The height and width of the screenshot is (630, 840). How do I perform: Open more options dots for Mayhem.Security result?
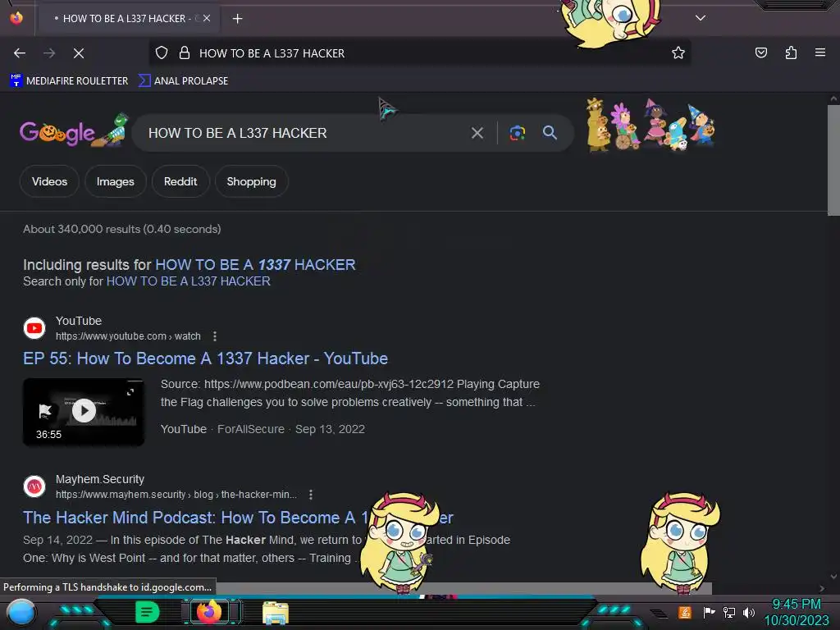click(x=311, y=495)
